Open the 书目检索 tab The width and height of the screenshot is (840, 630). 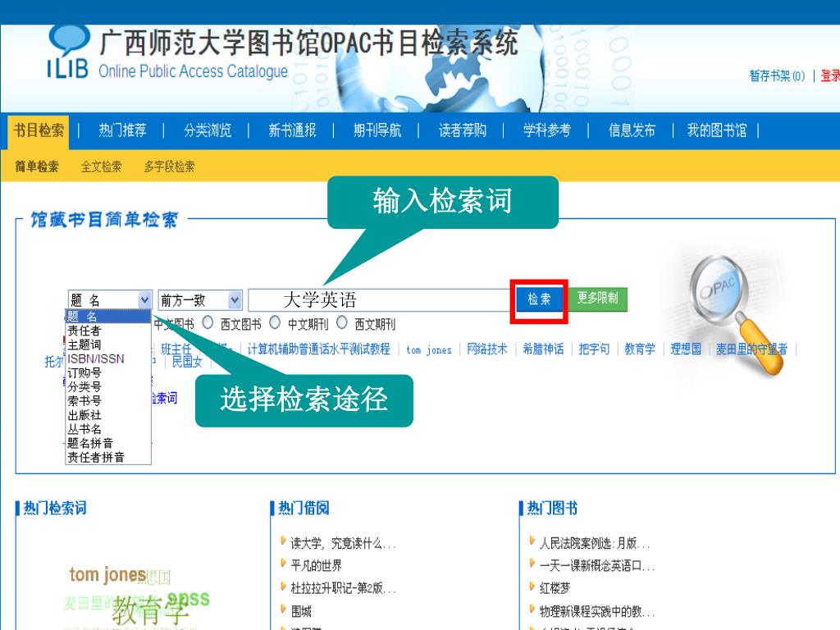point(38,130)
